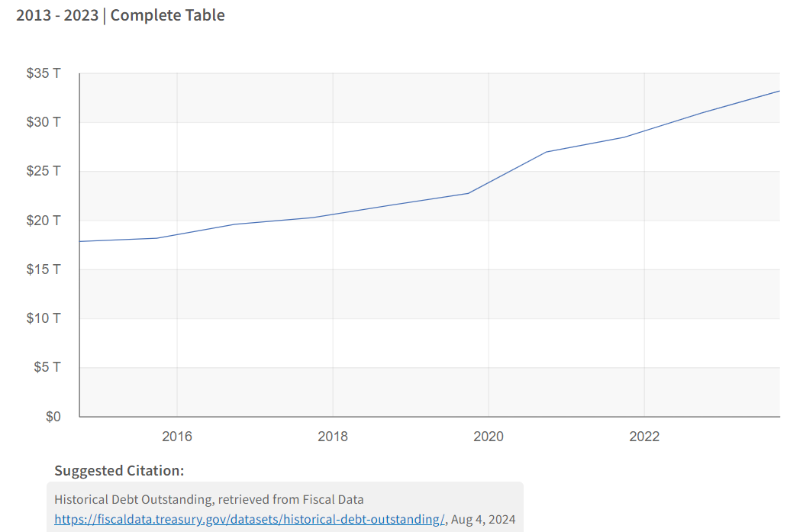787x532 pixels.
Task: Select the 2022 x-axis year label
Action: 644,437
